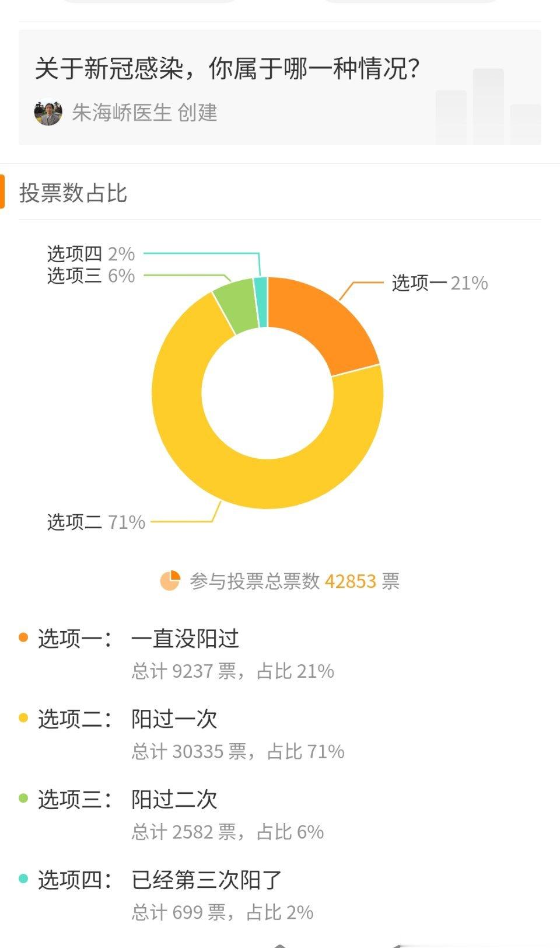The height and width of the screenshot is (948, 560).
Task: Tap the 选项四 2% chart label
Action: [x=91, y=254]
